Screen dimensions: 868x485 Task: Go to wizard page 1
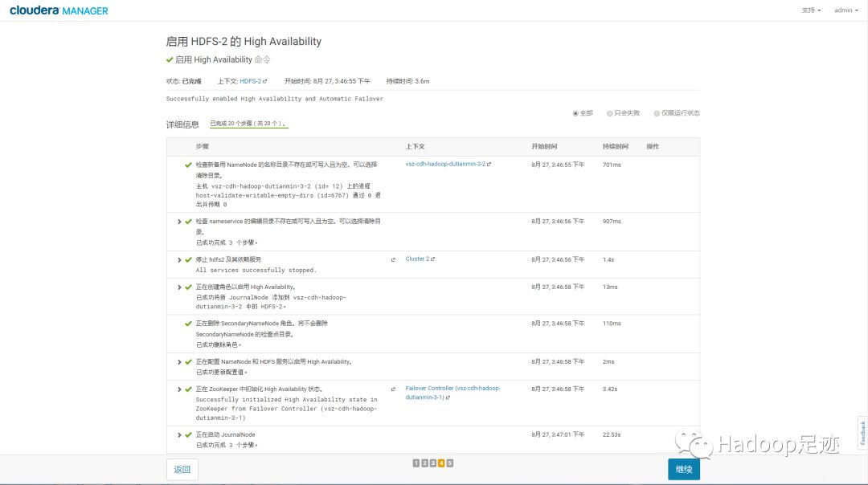tap(416, 463)
